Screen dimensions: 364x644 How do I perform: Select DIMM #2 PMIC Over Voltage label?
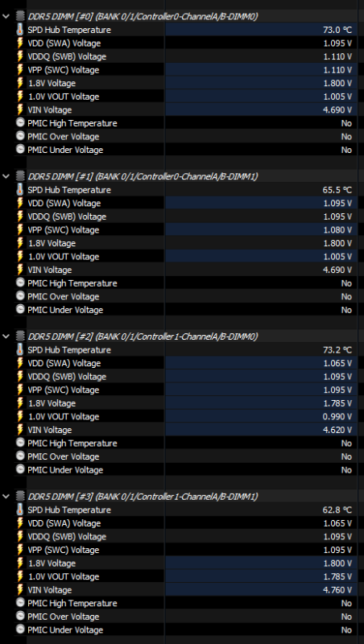pos(64,456)
